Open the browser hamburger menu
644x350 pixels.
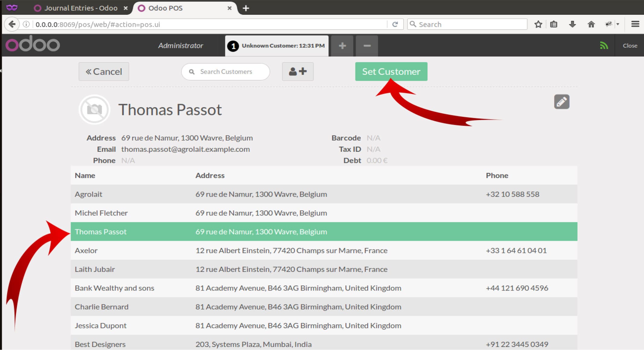coord(635,24)
